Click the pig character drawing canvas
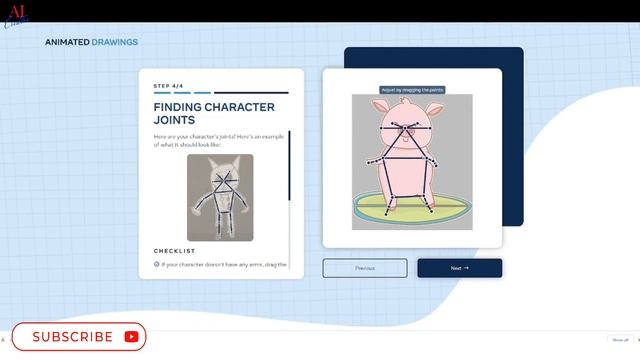The image size is (640, 360). click(412, 162)
